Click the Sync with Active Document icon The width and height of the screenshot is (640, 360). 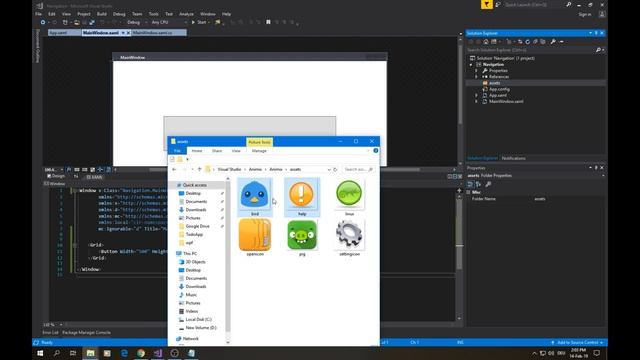(x=520, y=42)
